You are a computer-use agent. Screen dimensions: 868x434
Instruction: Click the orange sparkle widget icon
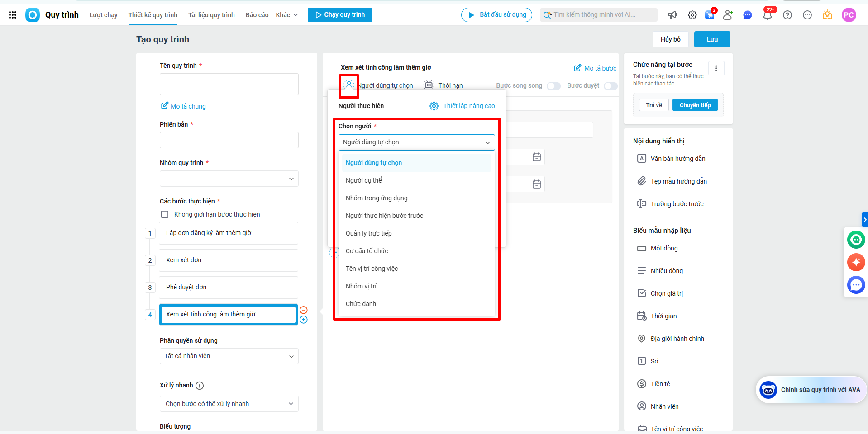(856, 262)
